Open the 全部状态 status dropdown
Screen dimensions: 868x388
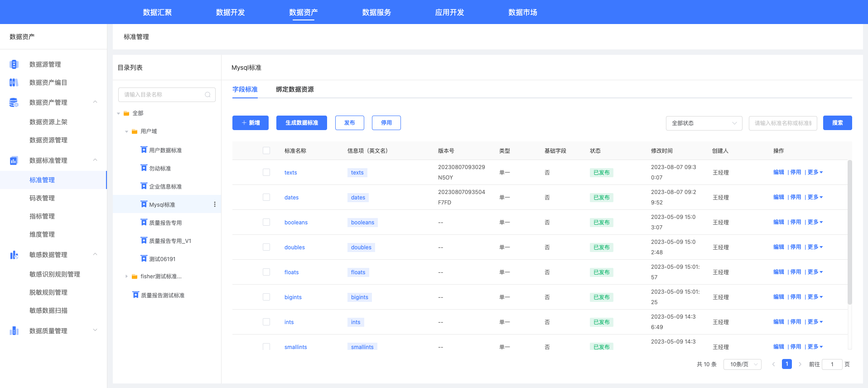coord(704,123)
